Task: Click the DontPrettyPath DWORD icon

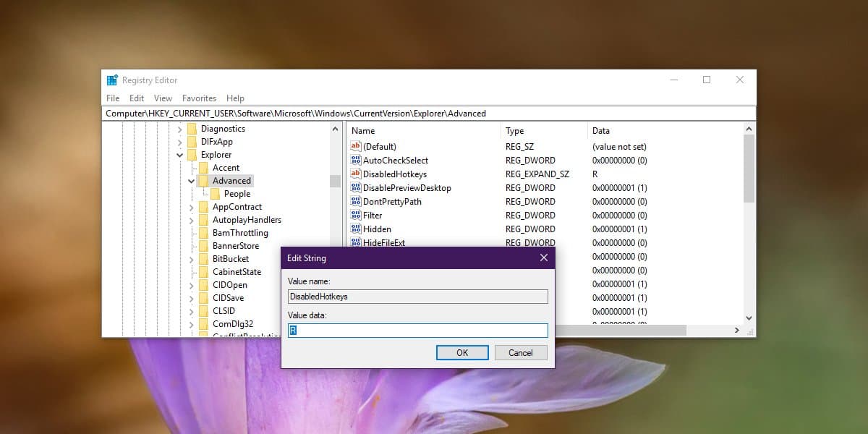Action: (x=355, y=202)
